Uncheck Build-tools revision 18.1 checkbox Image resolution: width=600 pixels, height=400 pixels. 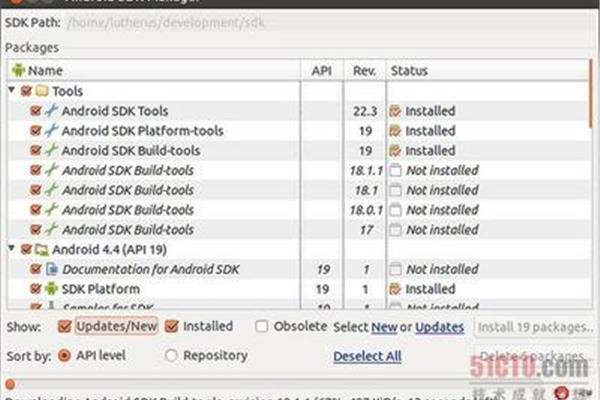coord(36,190)
